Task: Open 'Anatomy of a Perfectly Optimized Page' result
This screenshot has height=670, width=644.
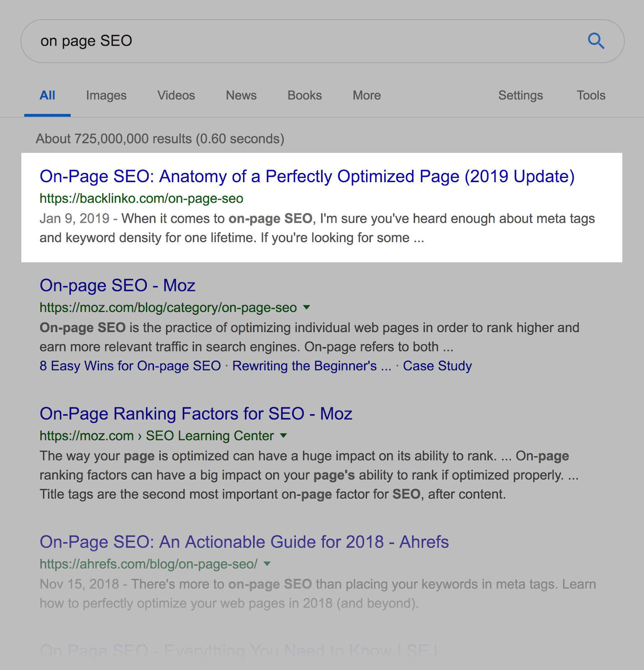Action: point(307,176)
